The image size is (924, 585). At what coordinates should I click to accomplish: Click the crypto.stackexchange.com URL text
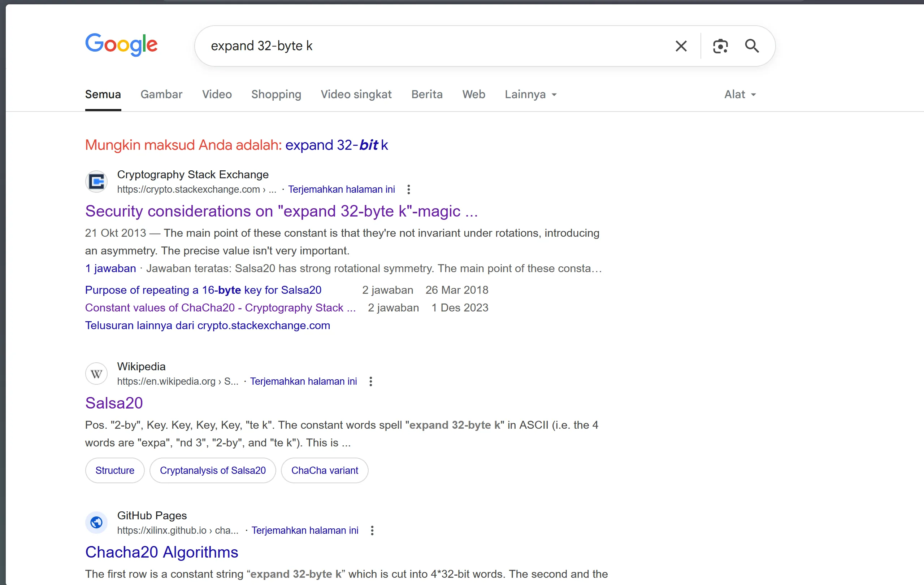pyautogui.click(x=196, y=189)
